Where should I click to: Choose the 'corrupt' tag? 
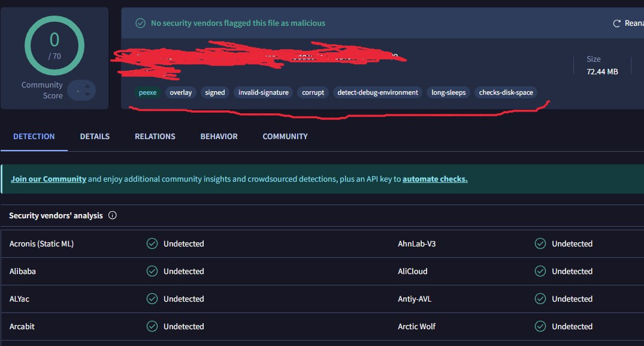point(313,92)
